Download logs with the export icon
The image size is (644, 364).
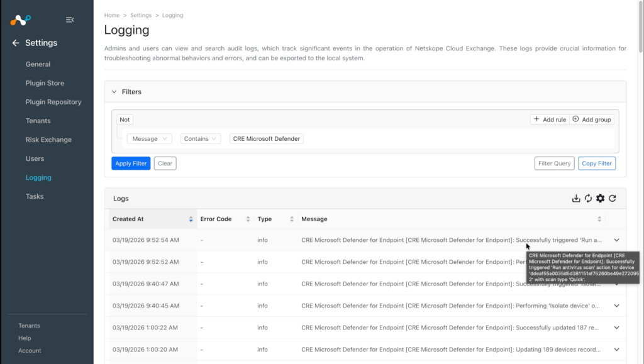click(576, 199)
